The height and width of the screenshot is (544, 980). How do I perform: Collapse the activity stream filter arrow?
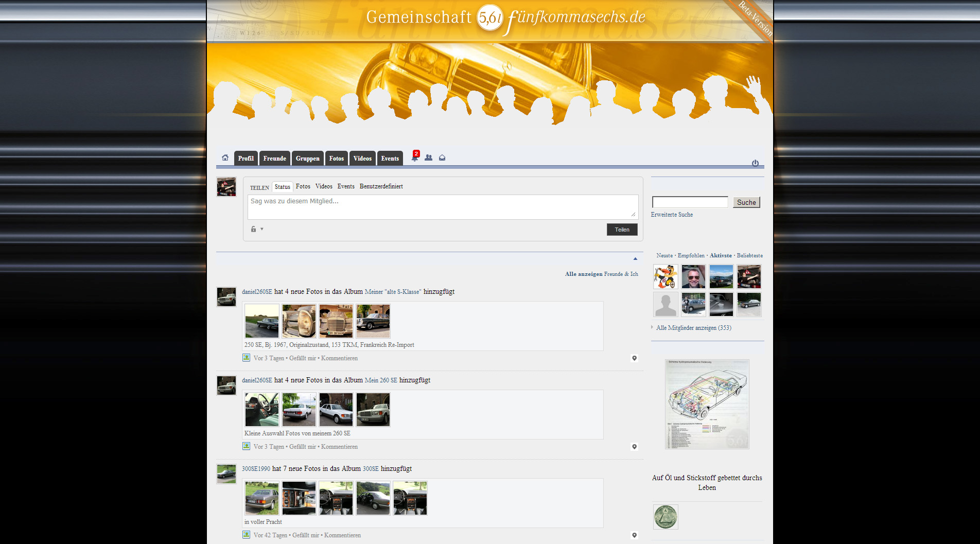click(x=635, y=258)
